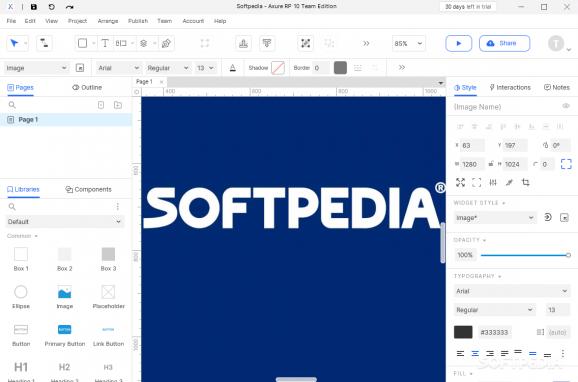Click the Preview play button
The width and height of the screenshot is (578, 382).
coord(459,43)
